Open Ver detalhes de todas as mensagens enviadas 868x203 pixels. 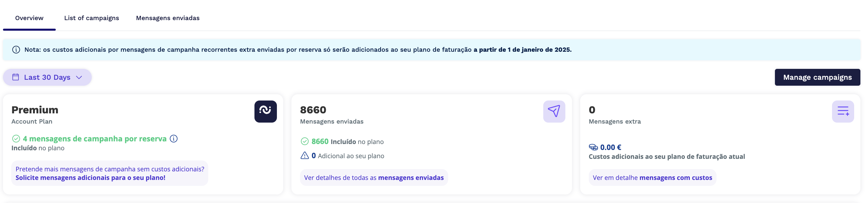click(374, 177)
